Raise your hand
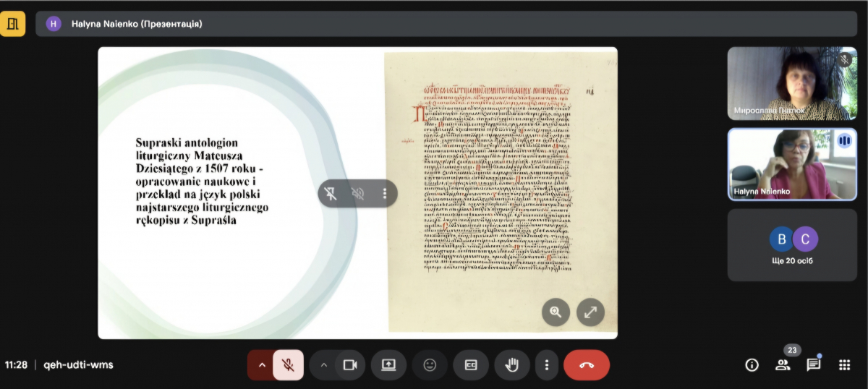The width and height of the screenshot is (868, 389). coord(512,365)
